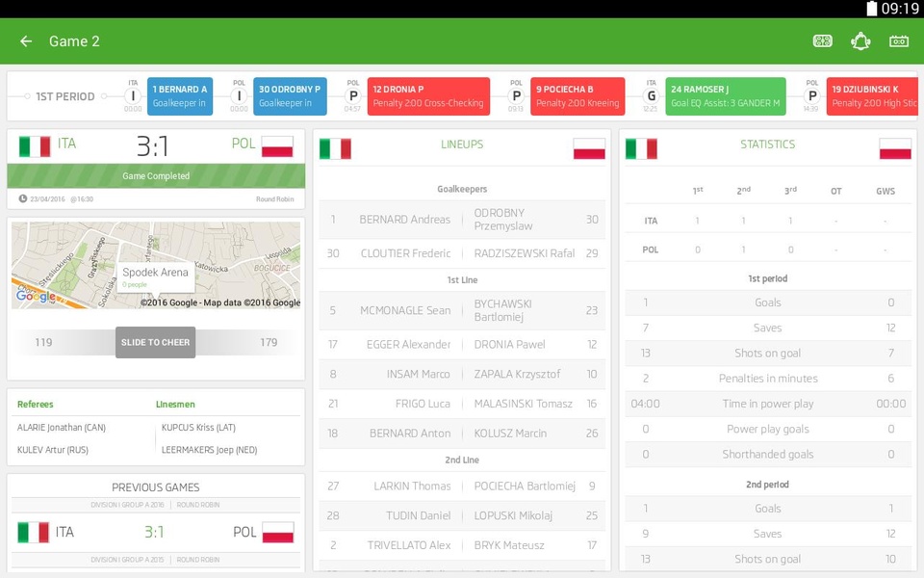
Task: Click the Google logo on the map
Action: pyautogui.click(x=36, y=296)
